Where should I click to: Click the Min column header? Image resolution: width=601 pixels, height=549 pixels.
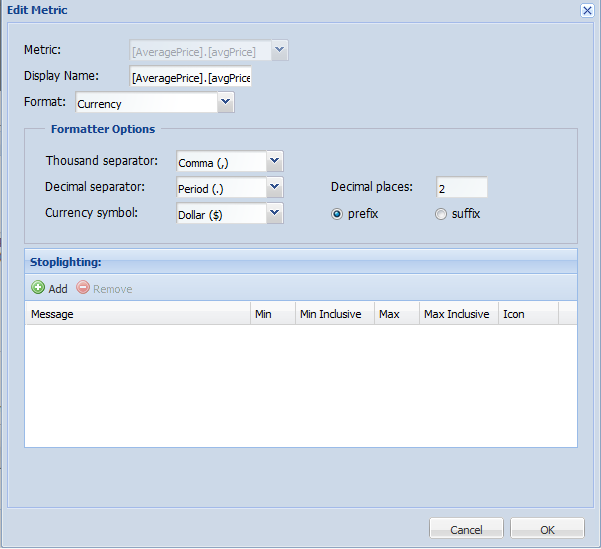tap(273, 314)
